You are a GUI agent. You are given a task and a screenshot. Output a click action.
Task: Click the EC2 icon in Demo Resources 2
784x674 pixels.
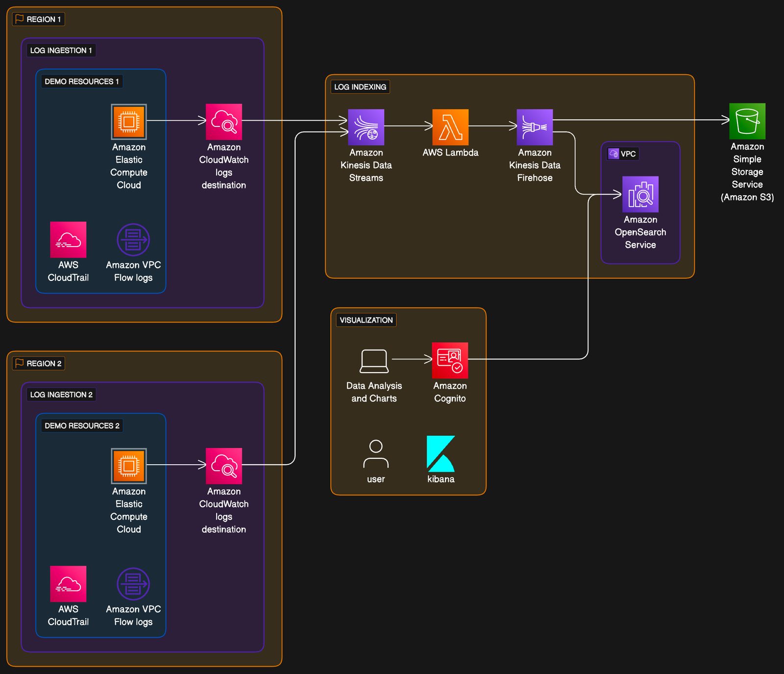point(129,466)
